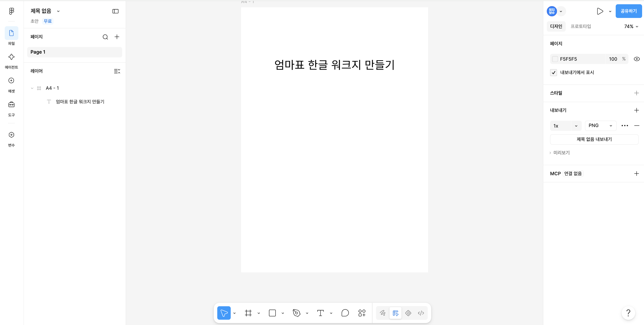The width and height of the screenshot is (644, 325).
Task: Select Page 1 in pages list
Action: pyautogui.click(x=75, y=52)
